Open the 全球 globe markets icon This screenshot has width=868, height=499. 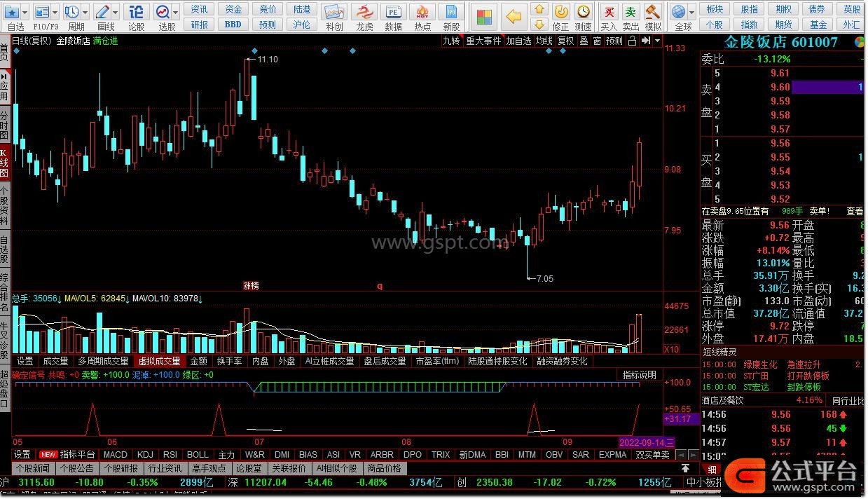(678, 12)
